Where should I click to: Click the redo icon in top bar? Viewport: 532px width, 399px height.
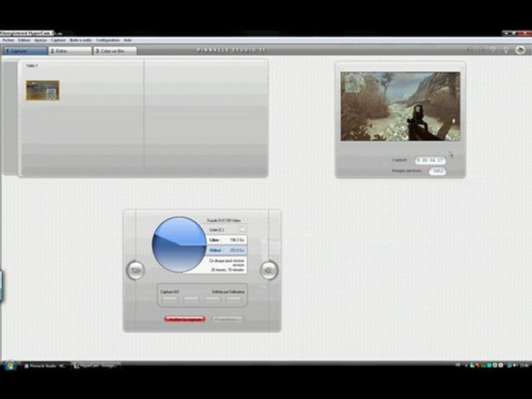click(481, 50)
